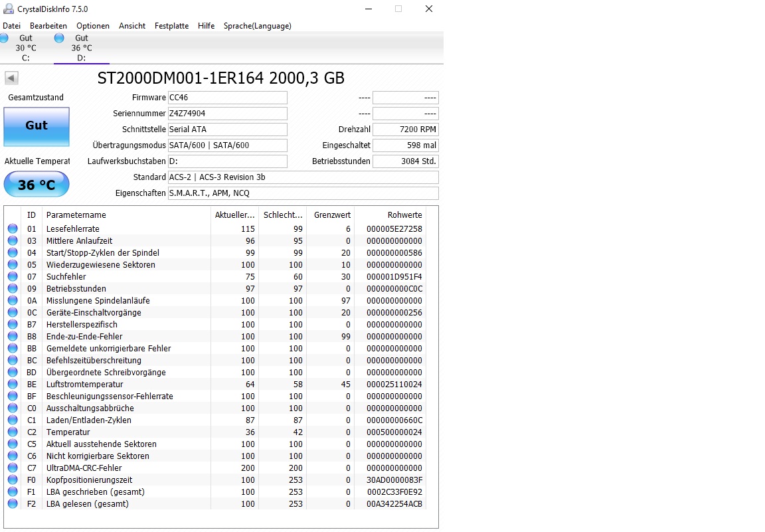Image resolution: width=765 pixels, height=532 pixels.
Task: Click status icon of Mittlere Anlaufzeit row
Action: [13, 240]
